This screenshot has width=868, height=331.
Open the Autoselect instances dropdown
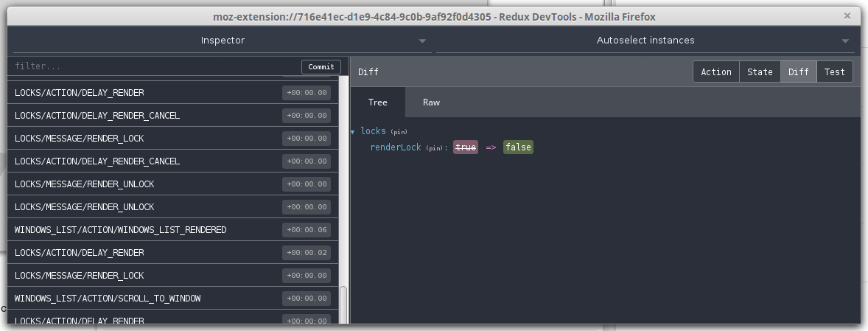[645, 41]
